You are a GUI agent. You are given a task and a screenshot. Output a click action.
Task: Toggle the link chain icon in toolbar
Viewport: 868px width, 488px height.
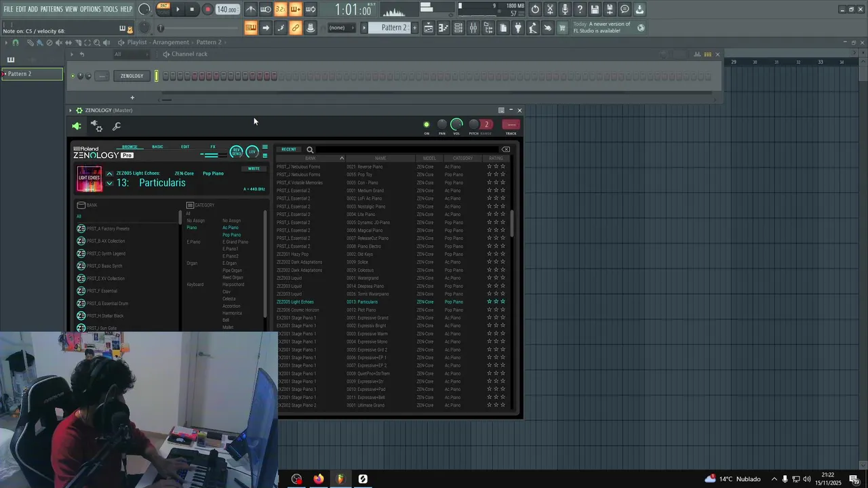[296, 28]
